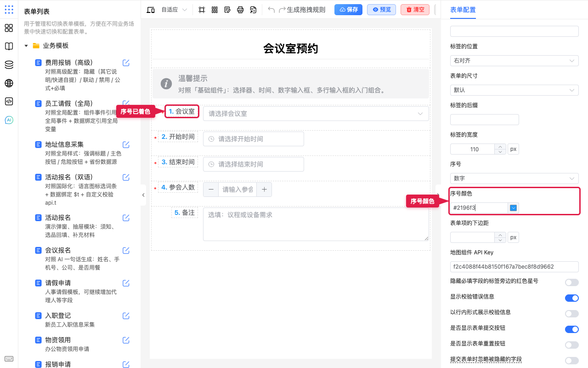Viewport: 588px width, 368px height.
Task: Collapse the 业务模板 folder tree
Action: (x=26, y=46)
